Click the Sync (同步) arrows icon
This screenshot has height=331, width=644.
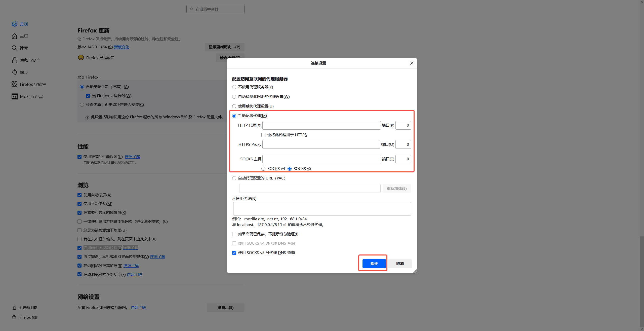tap(14, 72)
